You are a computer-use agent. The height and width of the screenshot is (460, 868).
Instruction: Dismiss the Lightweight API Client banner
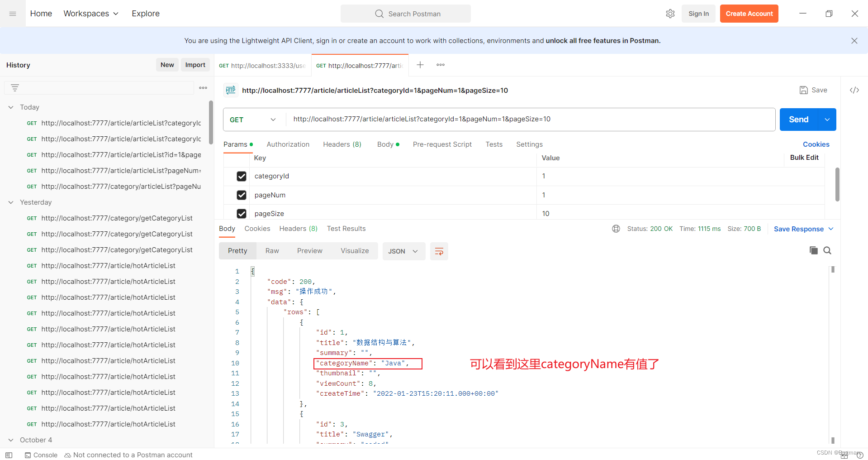click(x=854, y=41)
